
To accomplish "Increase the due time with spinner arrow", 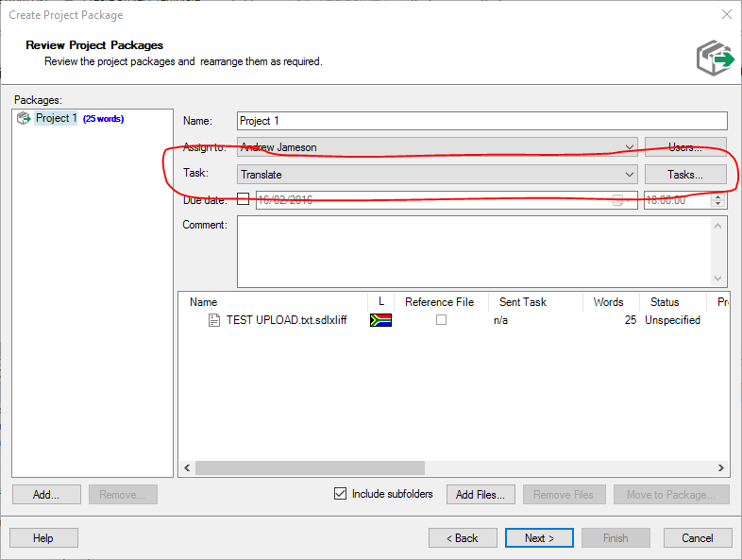I will pos(719,196).
